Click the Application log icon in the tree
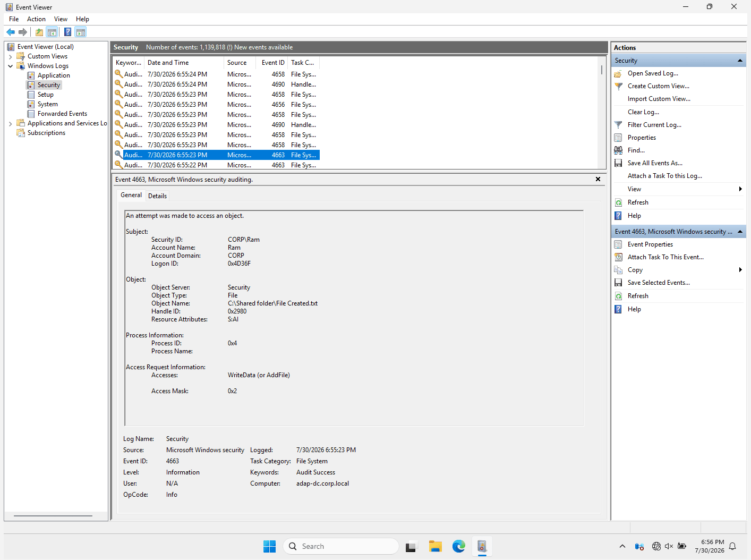Viewport: 751px width, 560px height. (31, 75)
